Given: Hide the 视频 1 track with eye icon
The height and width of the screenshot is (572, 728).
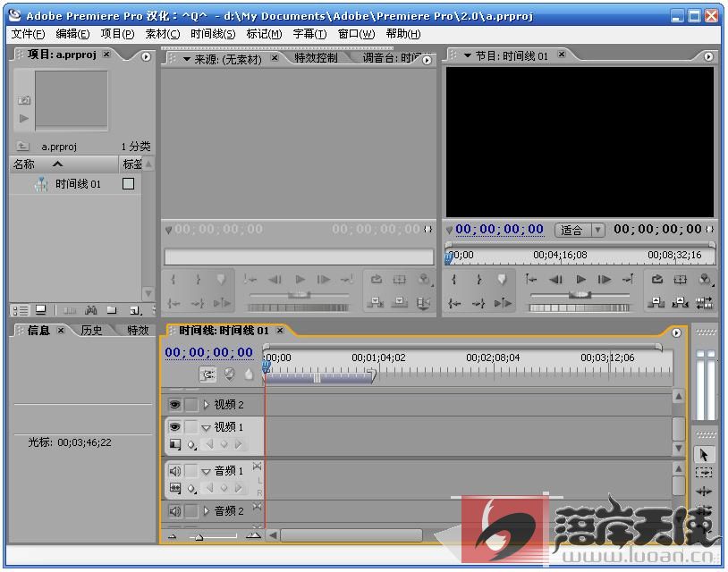Looking at the screenshot, I should [174, 426].
